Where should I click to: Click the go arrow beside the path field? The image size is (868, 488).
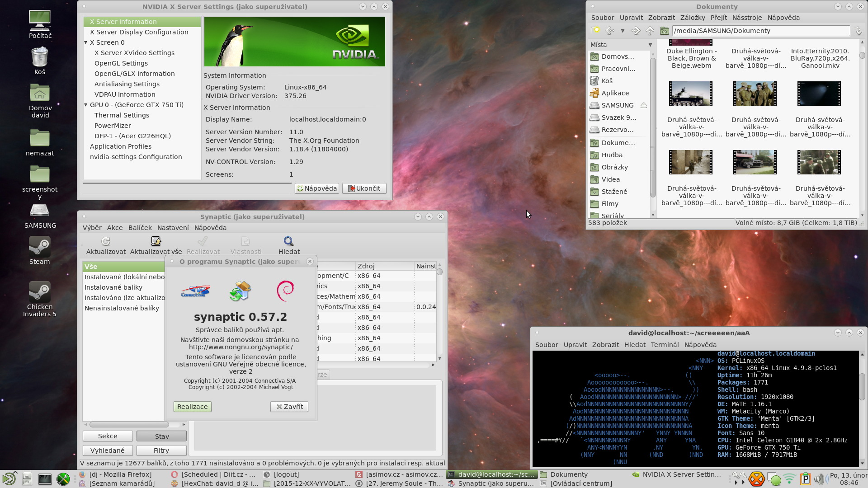859,31
